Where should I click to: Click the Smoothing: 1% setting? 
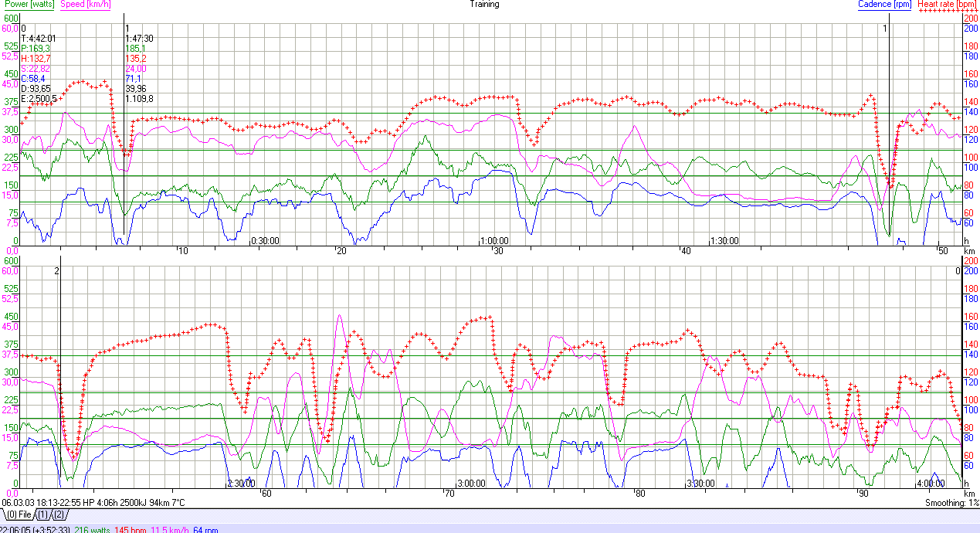click(951, 503)
